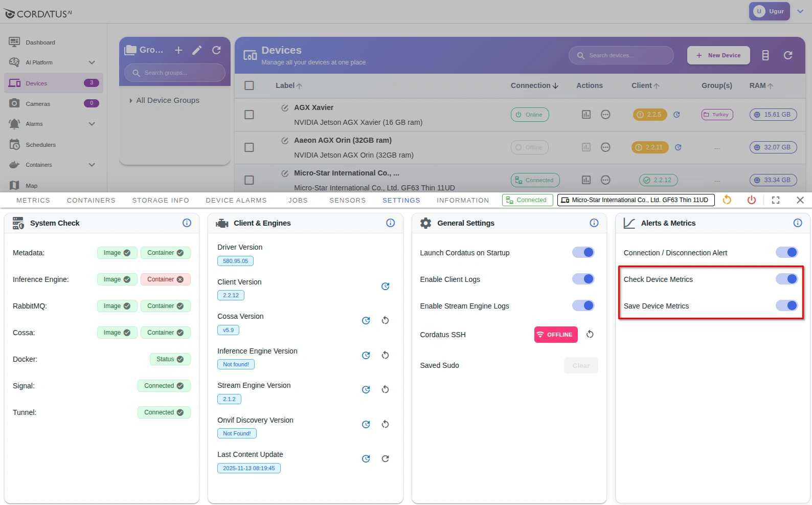Expand AI Platform sidebar menu
Screen dimensions: 812x505
(x=92, y=62)
